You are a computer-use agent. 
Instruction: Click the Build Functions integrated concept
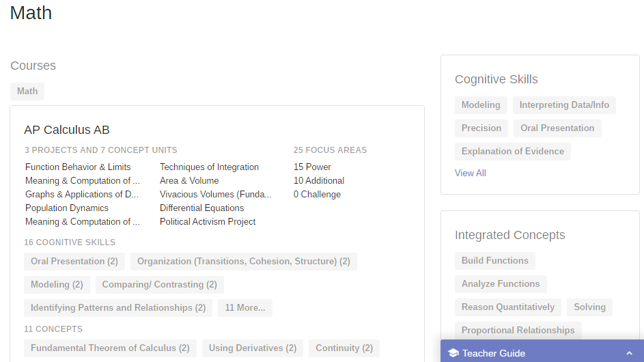(x=495, y=261)
